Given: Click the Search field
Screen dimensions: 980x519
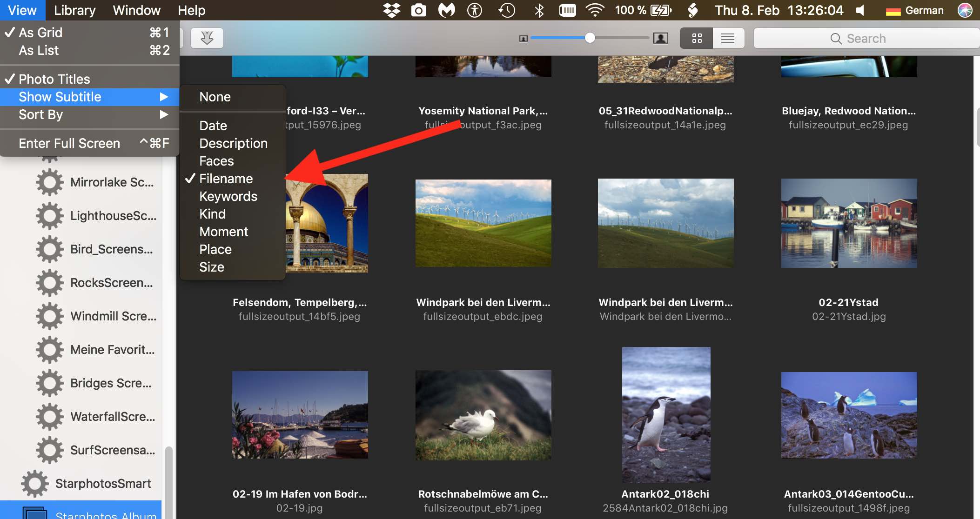Looking at the screenshot, I should tap(866, 38).
